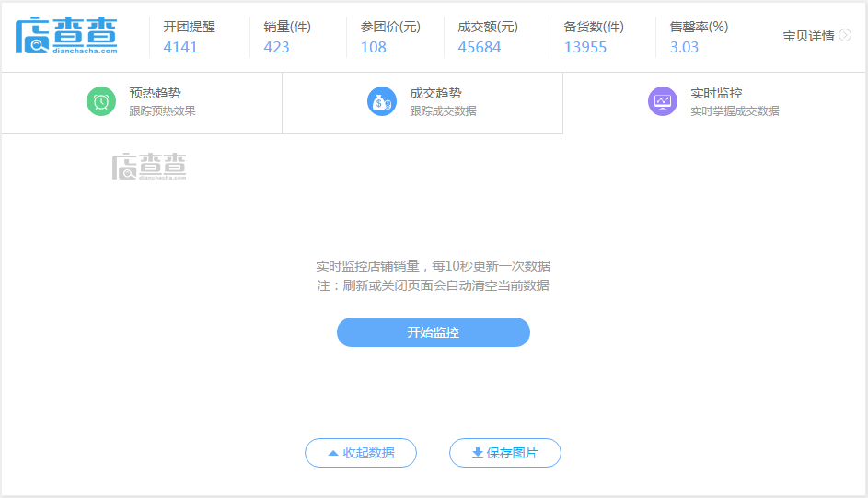The height and width of the screenshot is (498, 868).
Task: Click the 售罄率(%) value 3.03
Action: (x=684, y=48)
